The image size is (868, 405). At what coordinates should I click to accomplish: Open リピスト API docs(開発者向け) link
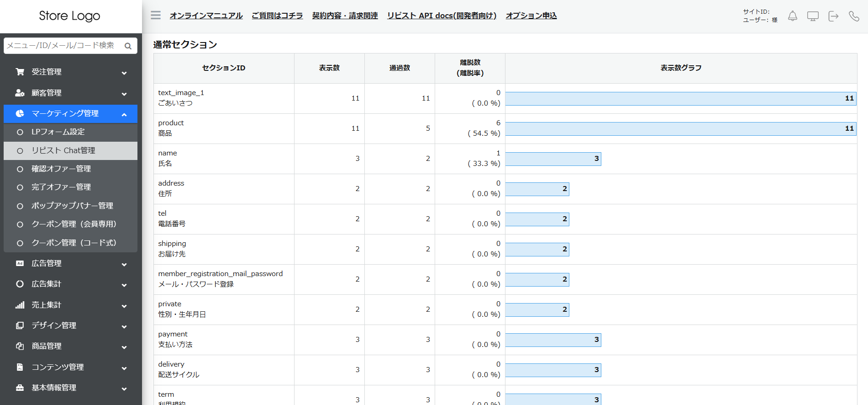(x=442, y=16)
